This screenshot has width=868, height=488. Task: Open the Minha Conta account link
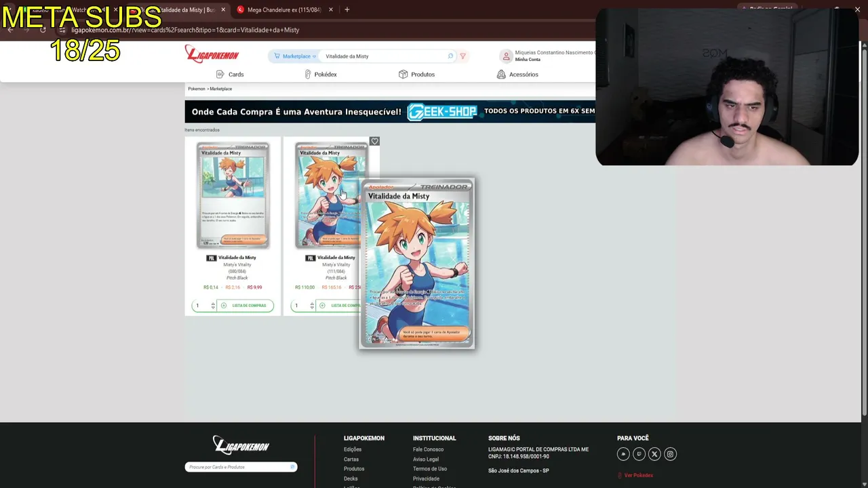[528, 60]
